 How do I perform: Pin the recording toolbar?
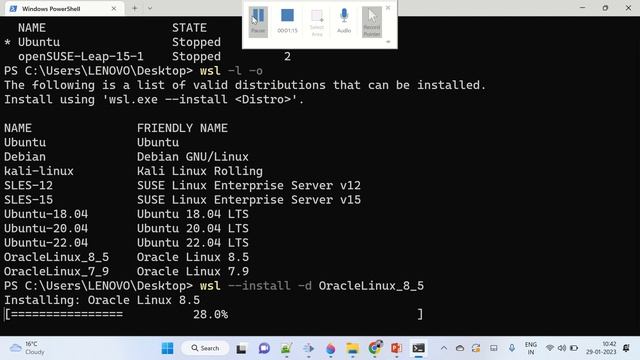pos(388,42)
